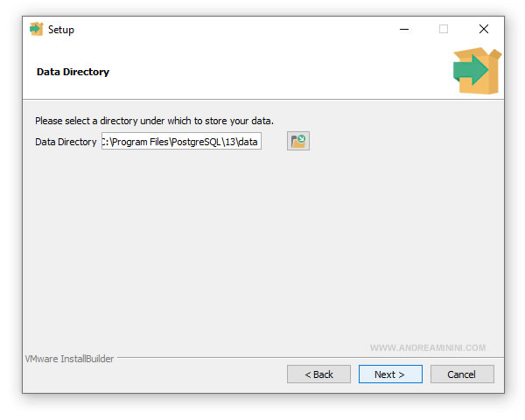The width and height of the screenshot is (525, 420).
Task: Focus the Data Directory path field
Action: pos(181,141)
